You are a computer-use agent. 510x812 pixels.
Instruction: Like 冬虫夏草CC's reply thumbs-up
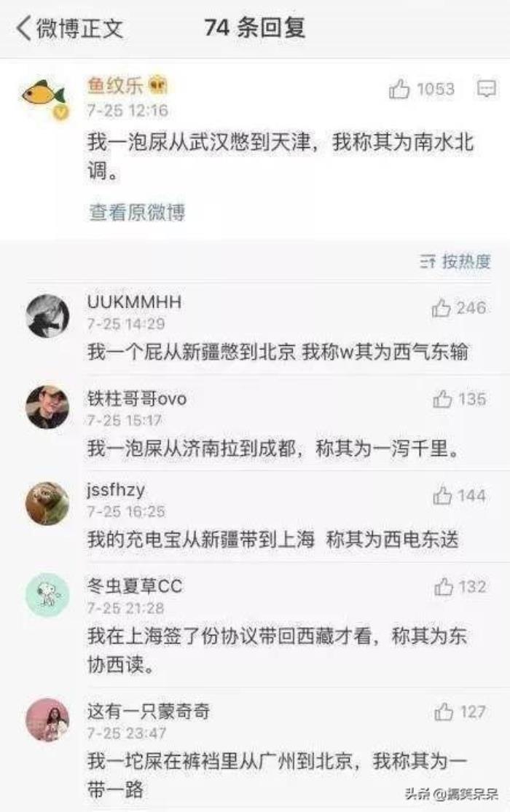[443, 587]
